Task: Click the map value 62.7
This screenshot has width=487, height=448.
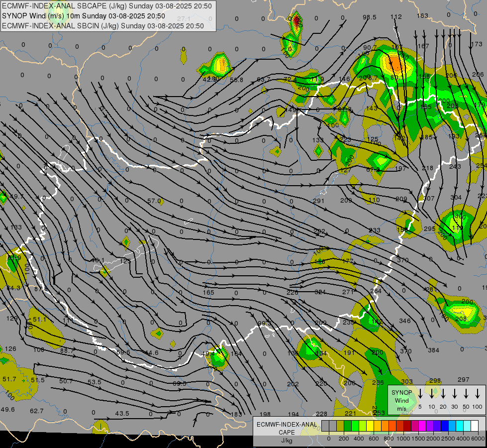Action: coord(37,411)
